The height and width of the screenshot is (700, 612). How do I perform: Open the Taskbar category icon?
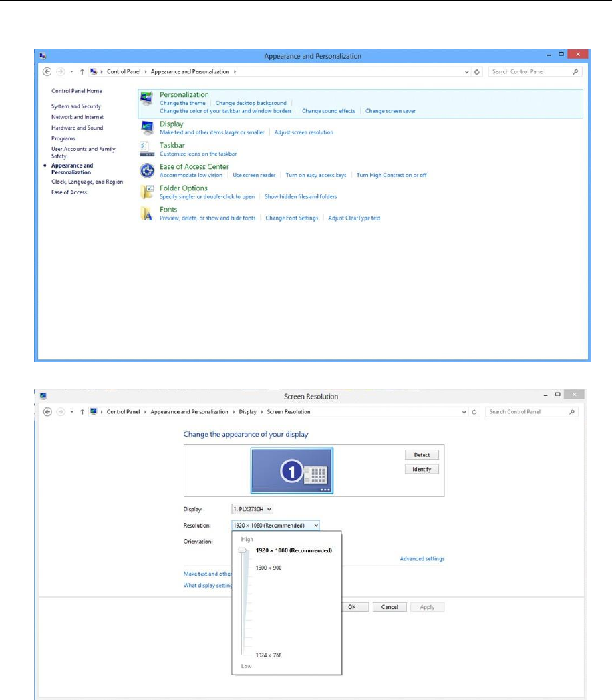147,149
